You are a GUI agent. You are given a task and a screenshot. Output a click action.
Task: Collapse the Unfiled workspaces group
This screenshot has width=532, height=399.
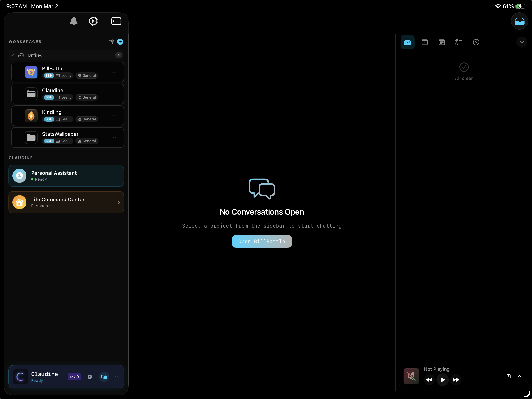pyautogui.click(x=12, y=55)
